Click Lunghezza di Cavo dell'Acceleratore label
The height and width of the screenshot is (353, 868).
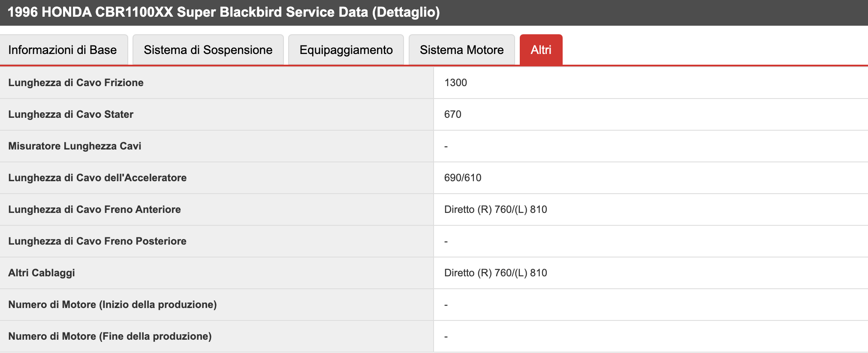pos(97,178)
